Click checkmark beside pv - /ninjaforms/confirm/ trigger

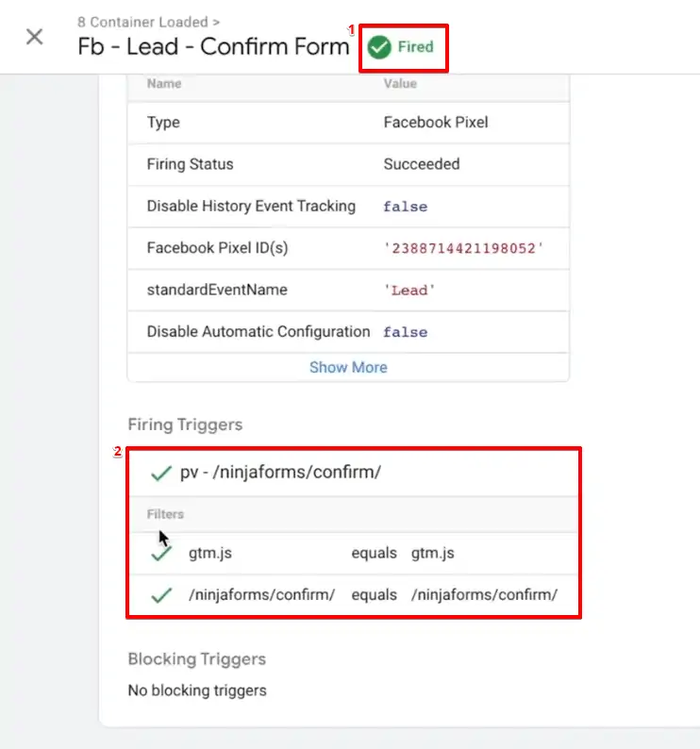[161, 473]
